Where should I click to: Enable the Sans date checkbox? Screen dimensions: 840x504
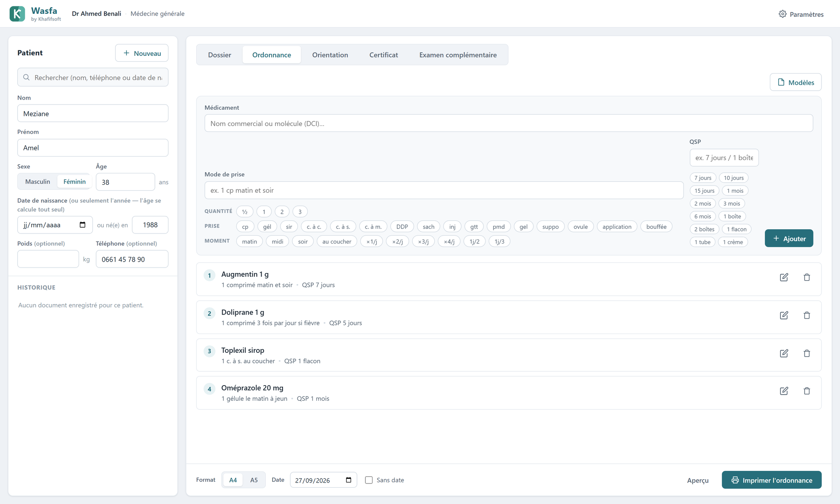coord(369,480)
